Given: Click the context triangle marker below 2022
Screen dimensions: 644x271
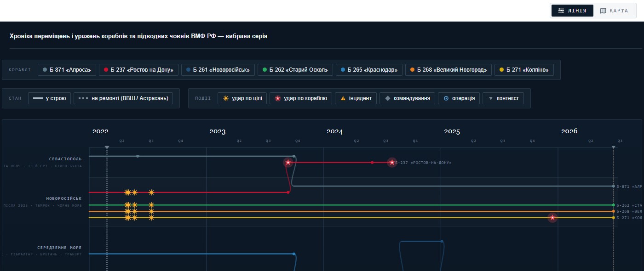Looking at the screenshot, I should pyautogui.click(x=107, y=147).
